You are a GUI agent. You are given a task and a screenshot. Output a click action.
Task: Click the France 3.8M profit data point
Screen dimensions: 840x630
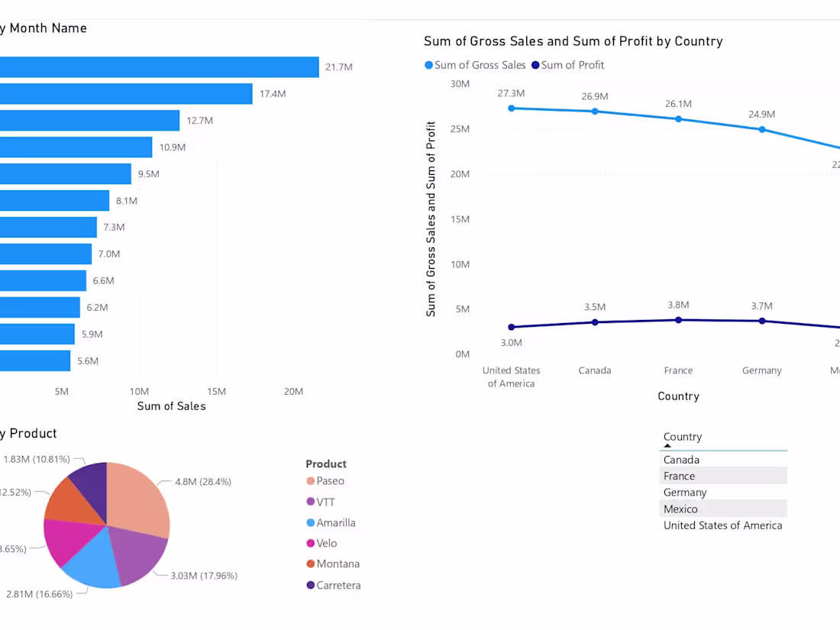click(679, 320)
